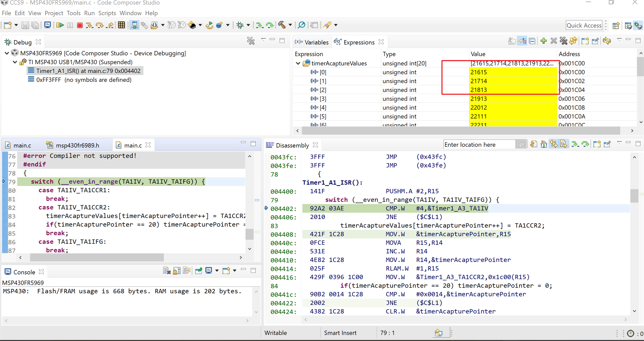Viewport: 644px width, 341px height.
Task: Click the restart icon with green arrow
Action: pyautogui.click(x=209, y=25)
